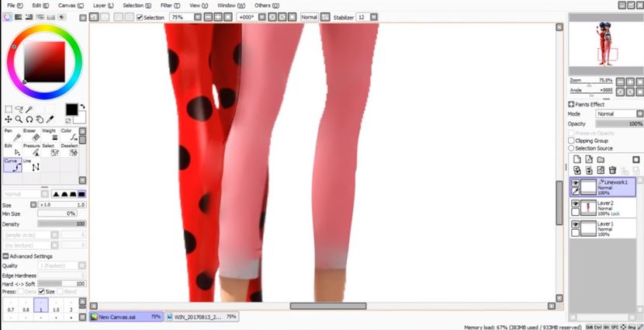Select the Color tool in linework panel

69,135
